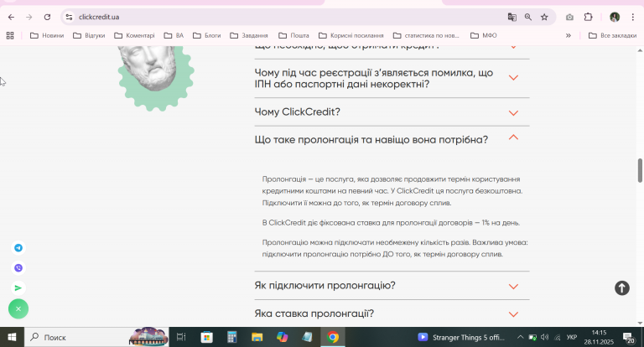Bookmark this page with the star
644x347 pixels.
tap(544, 17)
